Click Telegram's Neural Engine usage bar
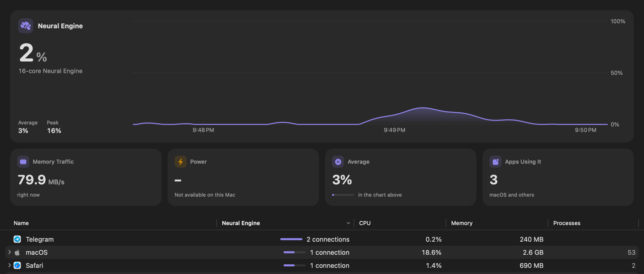Image resolution: width=644 pixels, height=274 pixels. tap(292, 240)
